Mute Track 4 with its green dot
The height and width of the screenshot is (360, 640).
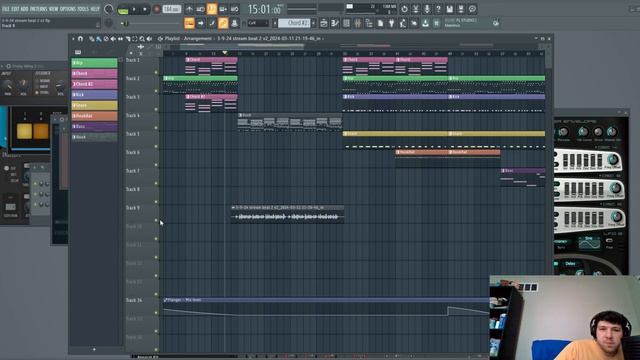(x=156, y=128)
